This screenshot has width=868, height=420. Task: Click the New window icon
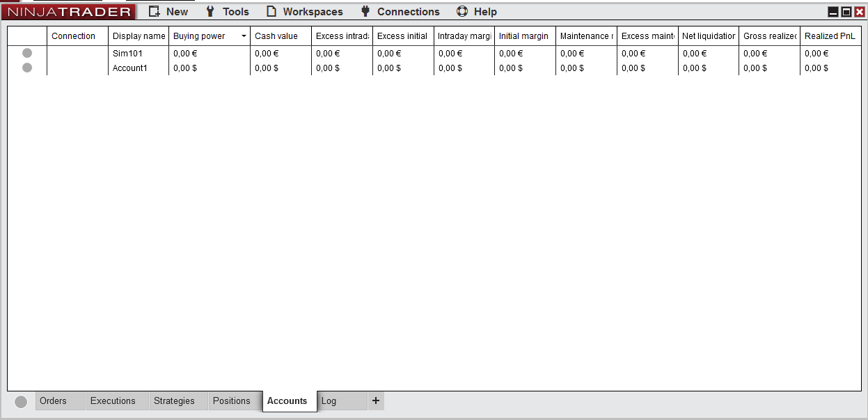(x=155, y=12)
